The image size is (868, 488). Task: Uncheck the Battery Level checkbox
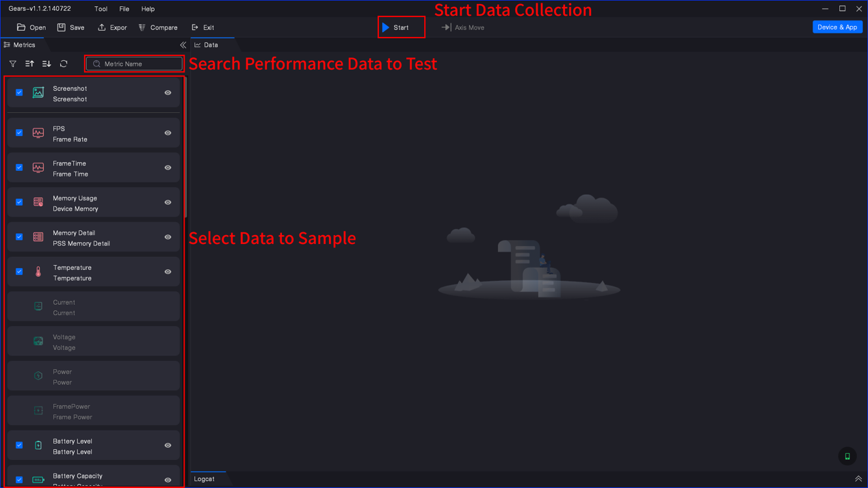(19, 445)
